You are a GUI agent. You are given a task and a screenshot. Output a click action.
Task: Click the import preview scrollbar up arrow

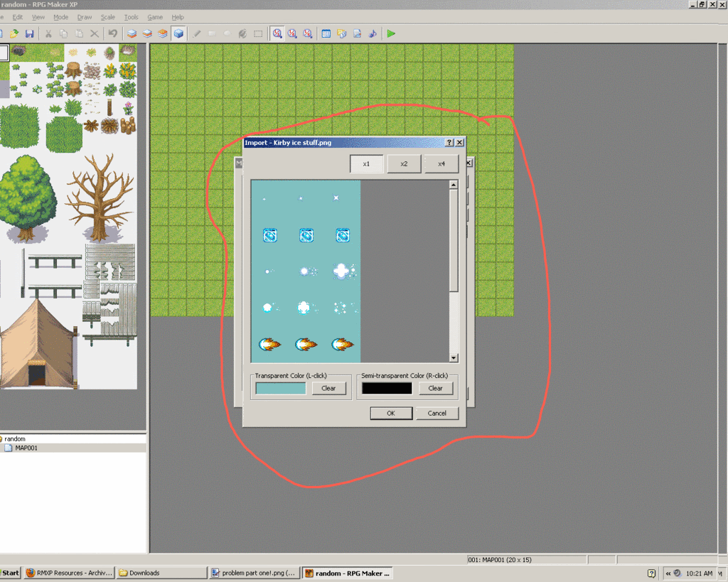(454, 185)
